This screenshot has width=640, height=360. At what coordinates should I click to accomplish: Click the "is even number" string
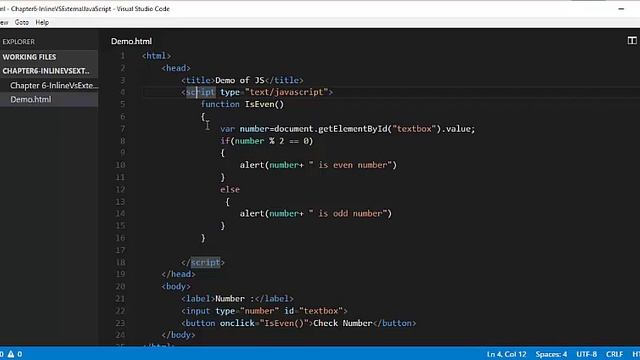350,165
